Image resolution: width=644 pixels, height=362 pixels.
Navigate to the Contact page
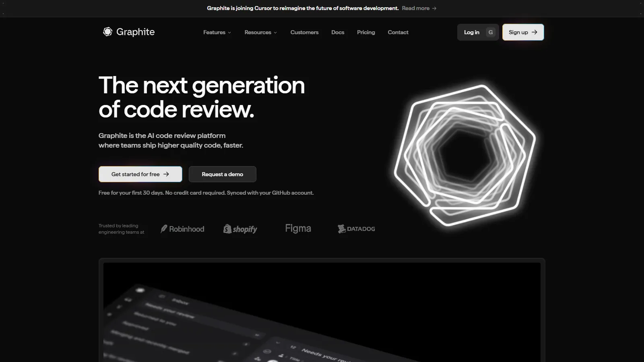click(x=398, y=32)
